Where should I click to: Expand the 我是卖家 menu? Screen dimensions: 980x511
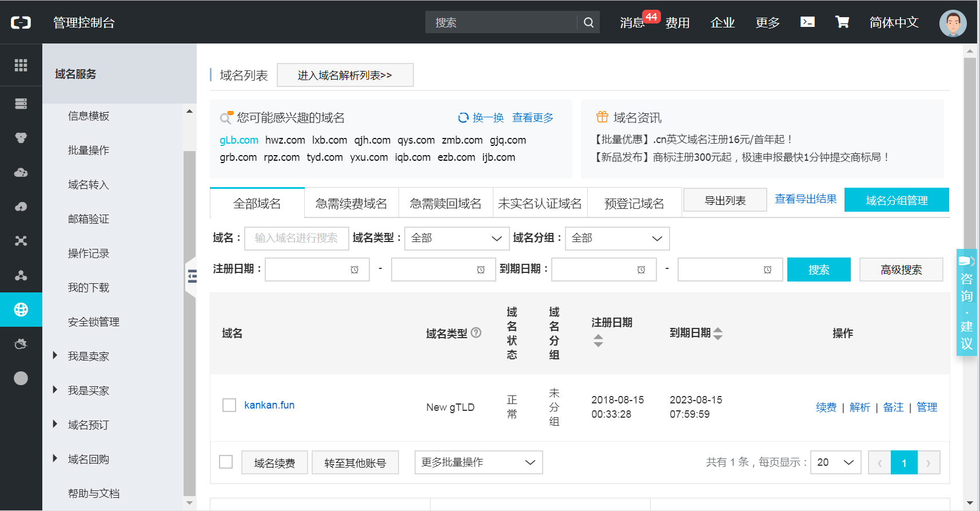[x=88, y=356]
